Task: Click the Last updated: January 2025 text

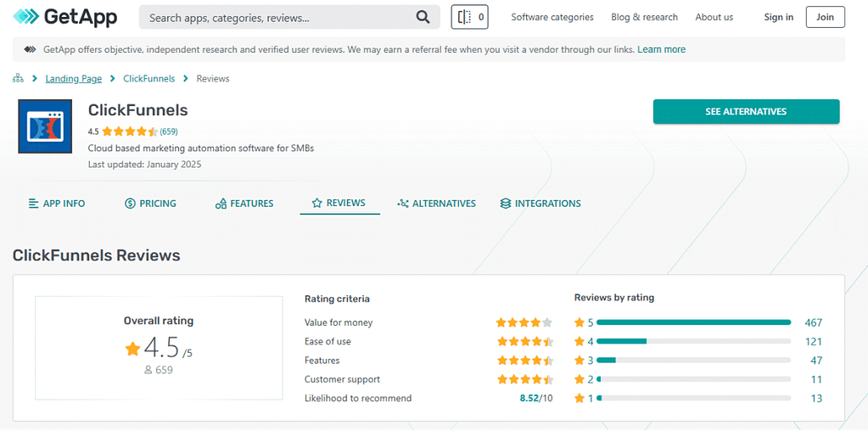Action: tap(144, 165)
